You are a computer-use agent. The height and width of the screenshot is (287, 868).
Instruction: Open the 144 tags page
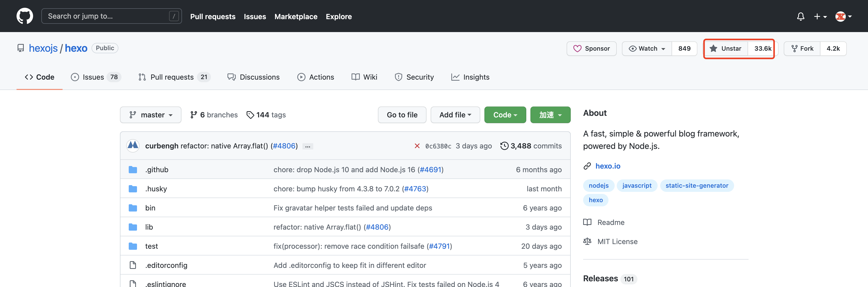click(x=266, y=115)
